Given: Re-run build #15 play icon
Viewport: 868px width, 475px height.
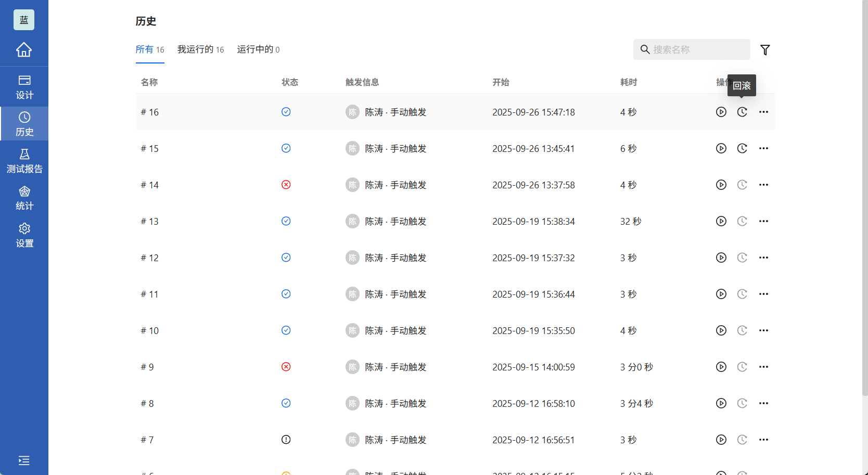Looking at the screenshot, I should 721,148.
